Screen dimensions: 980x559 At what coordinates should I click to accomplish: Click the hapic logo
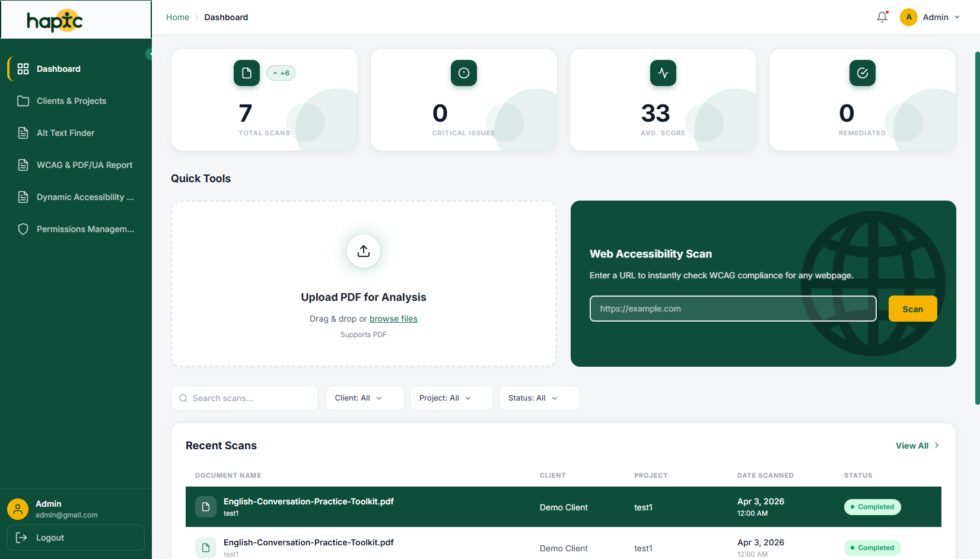point(55,20)
